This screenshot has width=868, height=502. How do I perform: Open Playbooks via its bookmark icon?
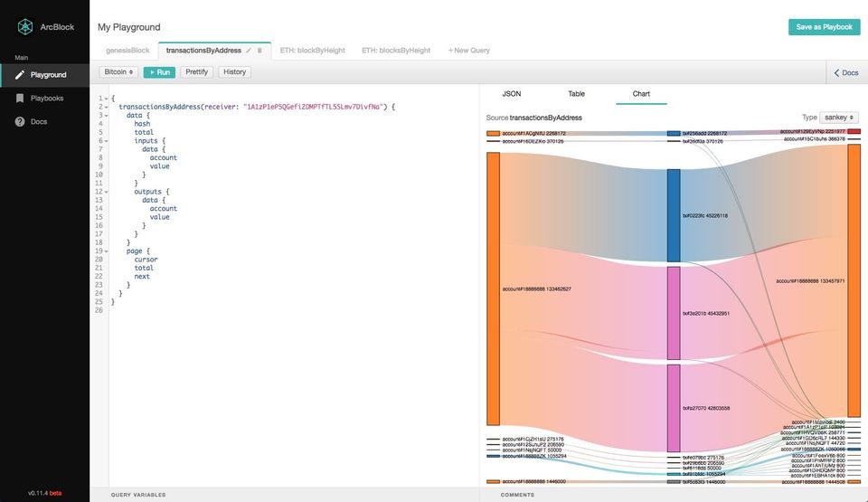click(20, 98)
